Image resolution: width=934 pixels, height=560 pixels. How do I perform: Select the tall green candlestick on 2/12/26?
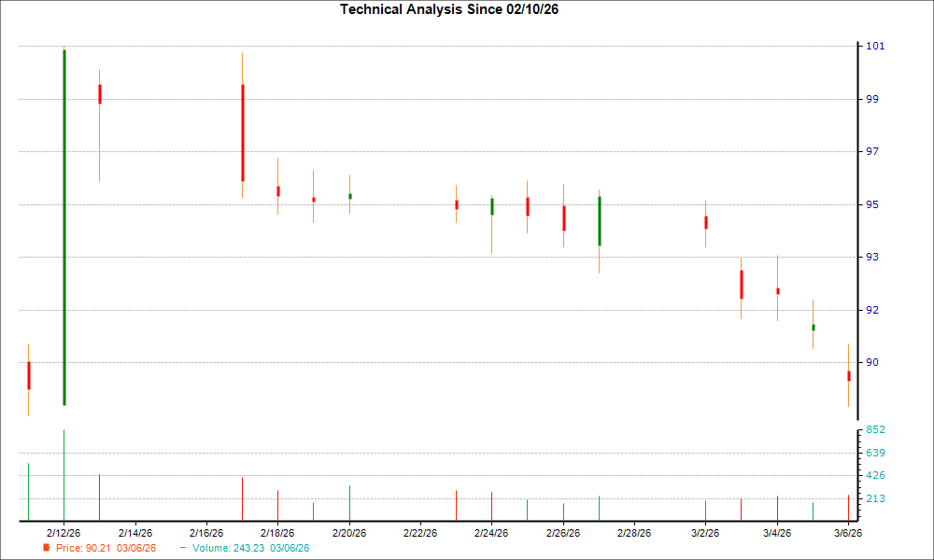(x=64, y=224)
